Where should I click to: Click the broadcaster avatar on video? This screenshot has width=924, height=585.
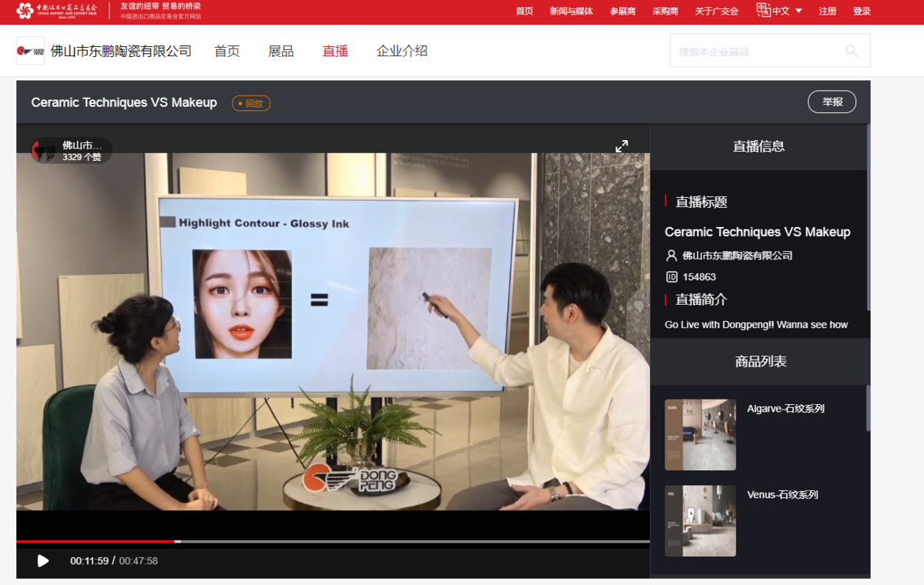pyautogui.click(x=45, y=150)
